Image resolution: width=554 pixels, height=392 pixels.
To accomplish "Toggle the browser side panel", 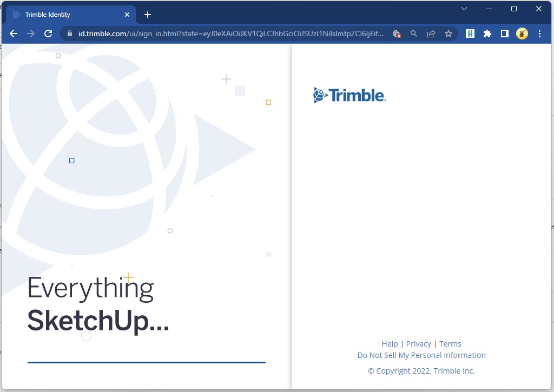I will pyautogui.click(x=505, y=34).
